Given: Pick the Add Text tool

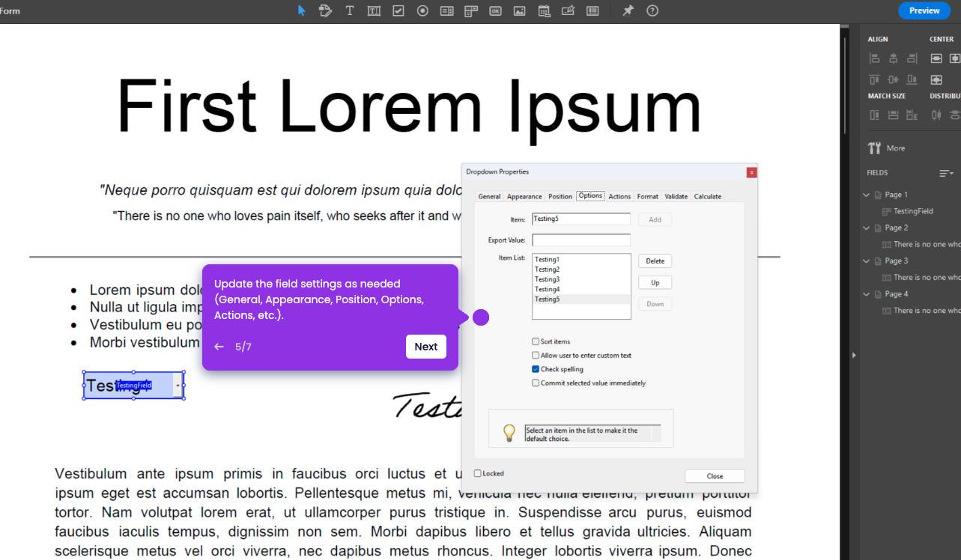Looking at the screenshot, I should [x=349, y=10].
